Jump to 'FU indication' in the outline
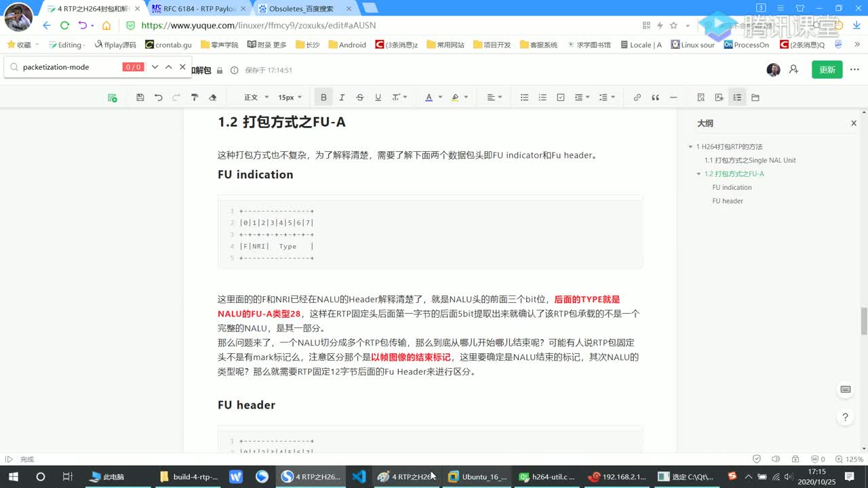Viewport: 868px width, 488px height. pyautogui.click(x=732, y=188)
